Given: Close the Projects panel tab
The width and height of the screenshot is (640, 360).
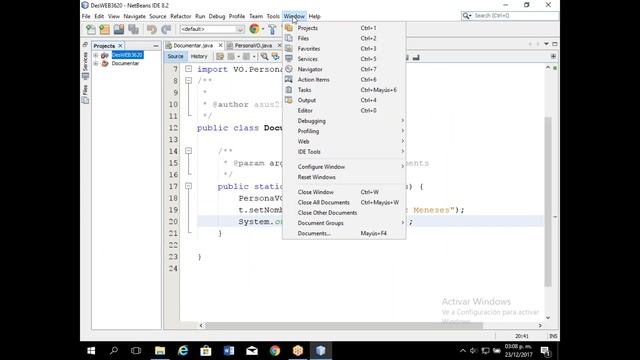Looking at the screenshot, I should pyautogui.click(x=120, y=46).
